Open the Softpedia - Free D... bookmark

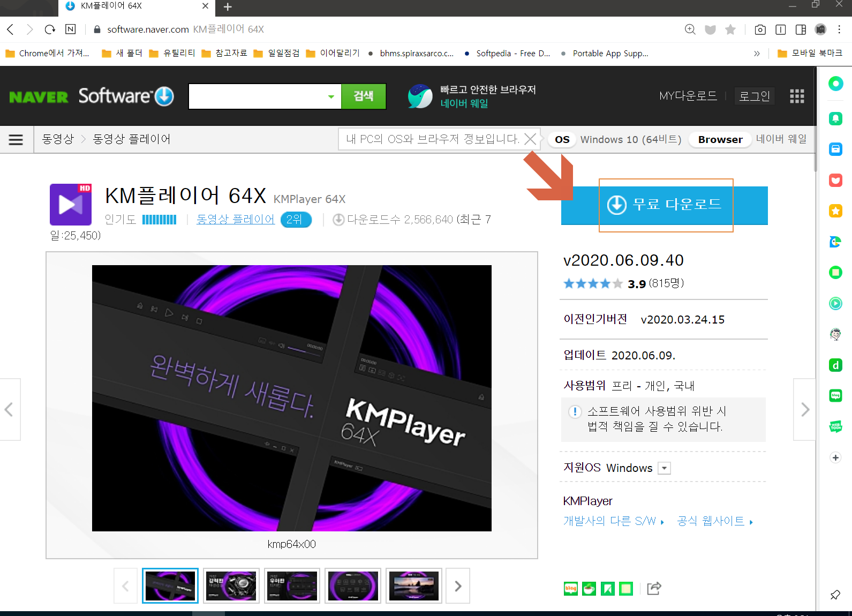click(507, 53)
